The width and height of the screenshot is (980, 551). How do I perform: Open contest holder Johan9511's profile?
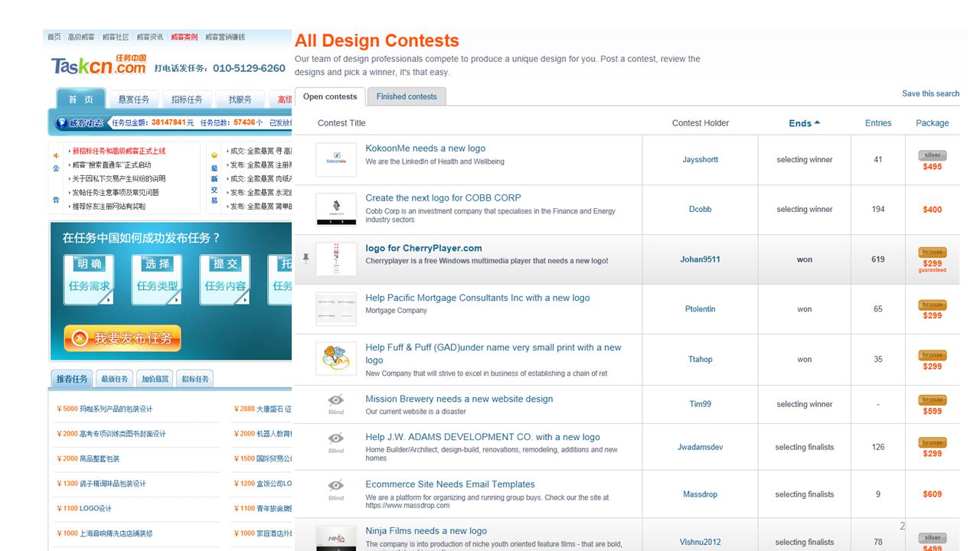tap(700, 259)
